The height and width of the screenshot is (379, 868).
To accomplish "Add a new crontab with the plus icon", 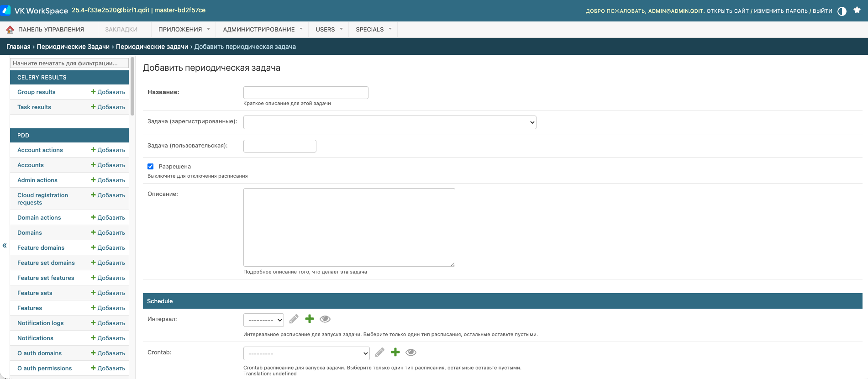I will click(x=395, y=352).
